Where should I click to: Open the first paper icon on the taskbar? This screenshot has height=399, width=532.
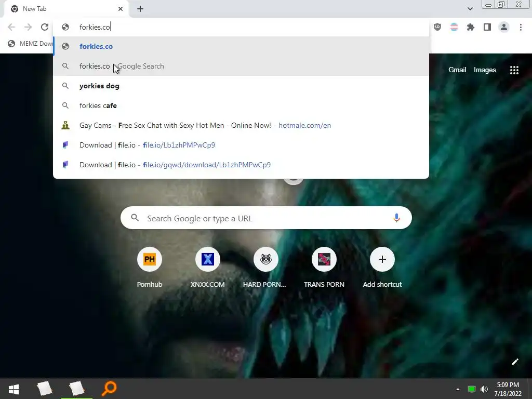point(45,389)
